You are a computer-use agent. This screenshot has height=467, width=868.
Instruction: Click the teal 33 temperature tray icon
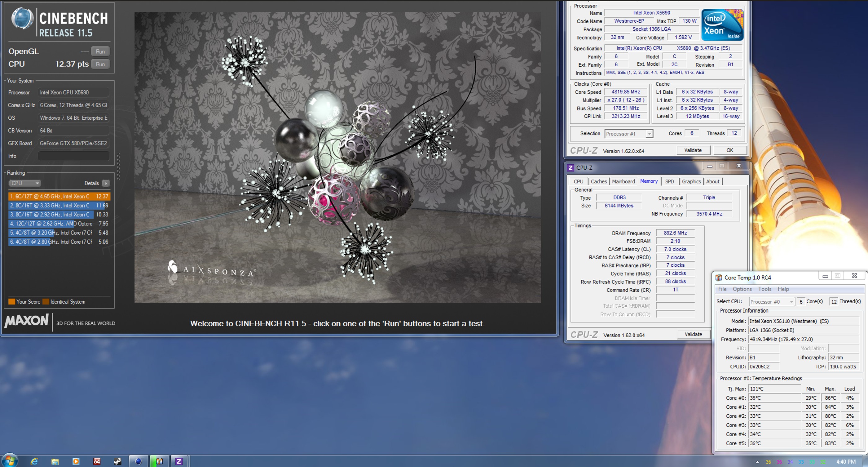click(x=812, y=462)
